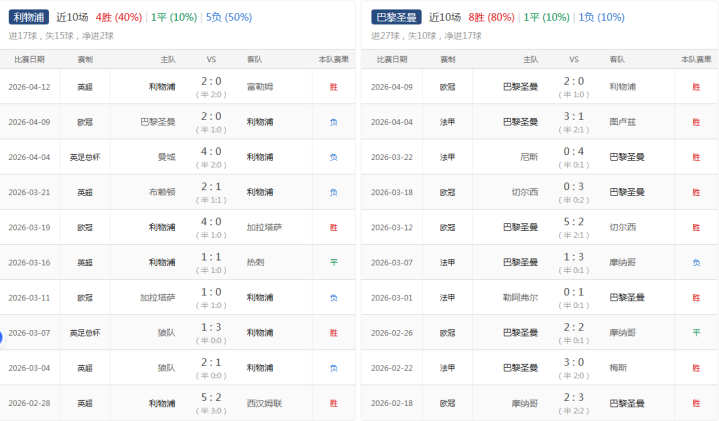Open the 布赖顿 home team link
This screenshot has width=719, height=421.
click(162, 192)
